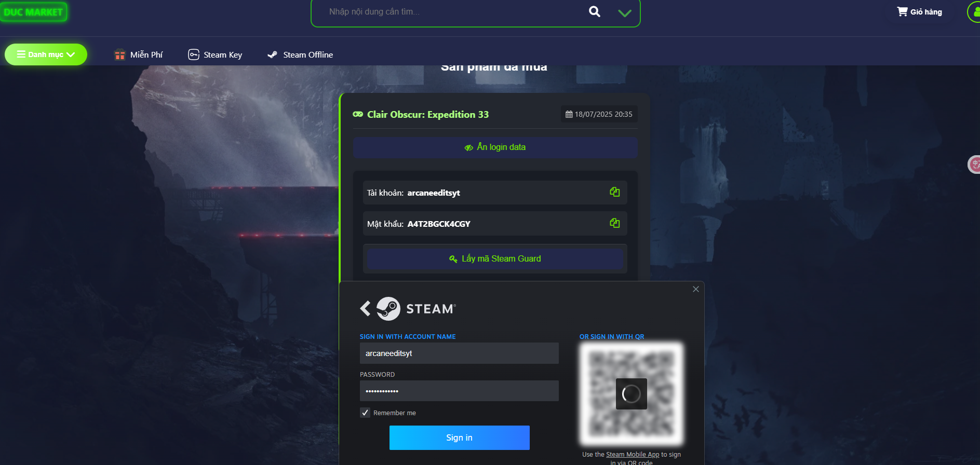This screenshot has width=980, height=465.
Task: Click Lấy mã Steam Guard button
Action: pyautogui.click(x=495, y=258)
